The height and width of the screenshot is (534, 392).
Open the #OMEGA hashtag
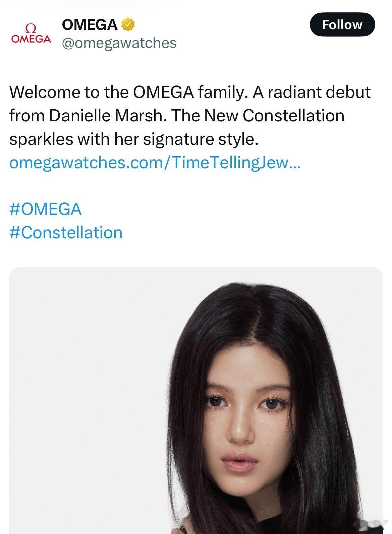[46, 209]
